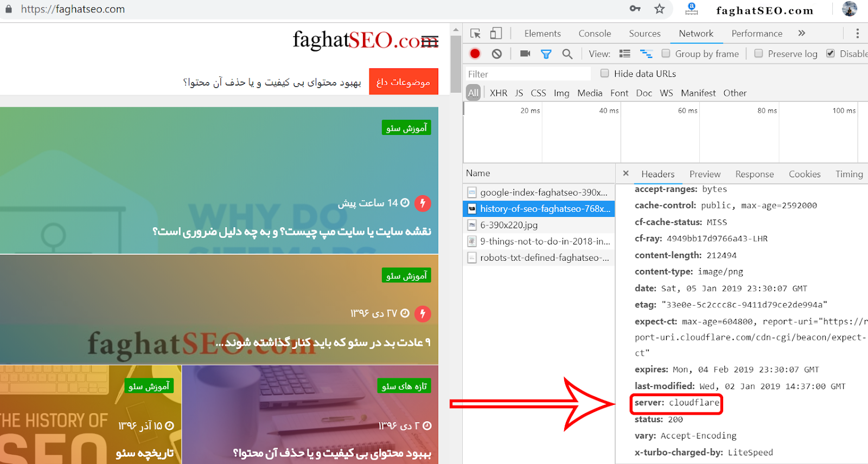868x464 pixels.
Task: Activate the inspect element picker icon
Action: 476,34
